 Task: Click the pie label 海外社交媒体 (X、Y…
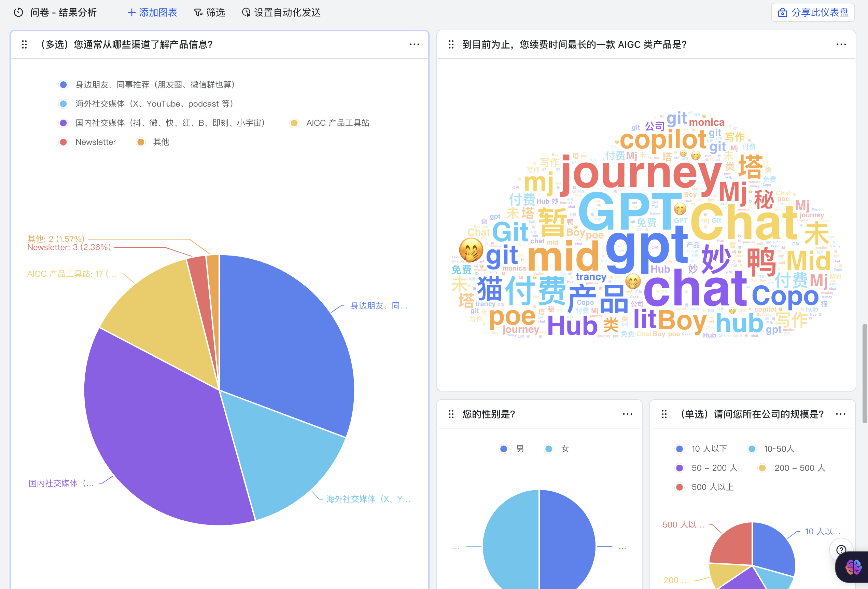coord(368,499)
